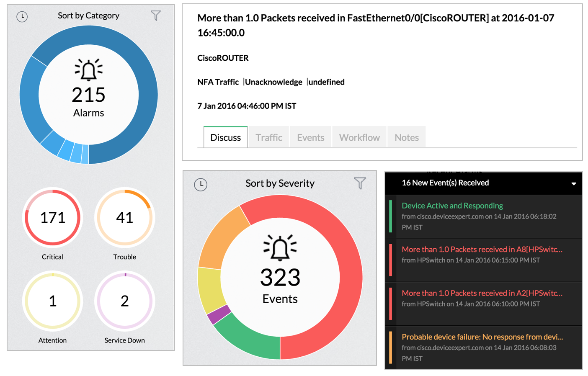This screenshot has height=376, width=588.
Task: Click the CiscoROUTER device name
Action: [223, 58]
